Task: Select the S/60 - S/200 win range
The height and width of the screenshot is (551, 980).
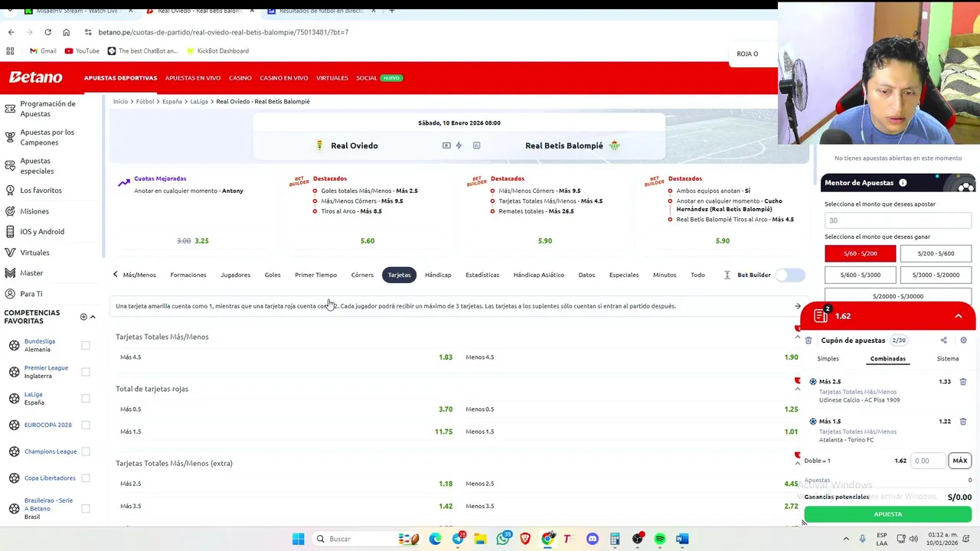Action: (x=860, y=253)
